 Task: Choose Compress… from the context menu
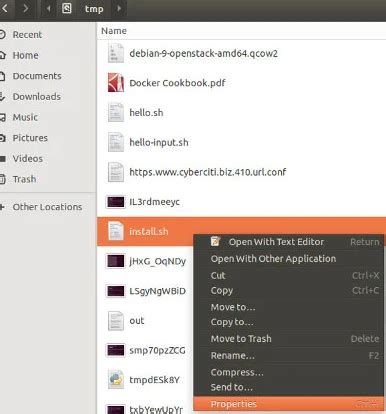(289, 372)
